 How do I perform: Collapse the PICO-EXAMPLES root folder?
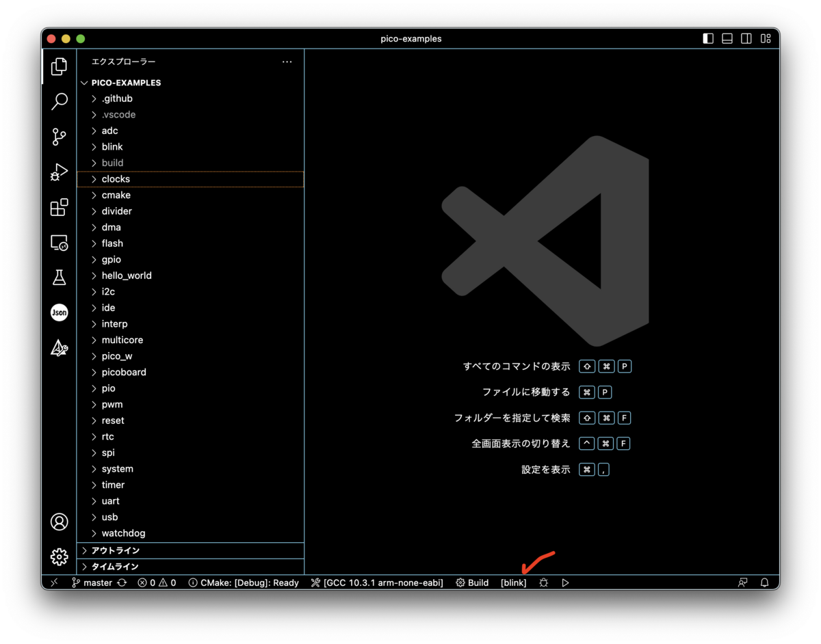[190, 83]
